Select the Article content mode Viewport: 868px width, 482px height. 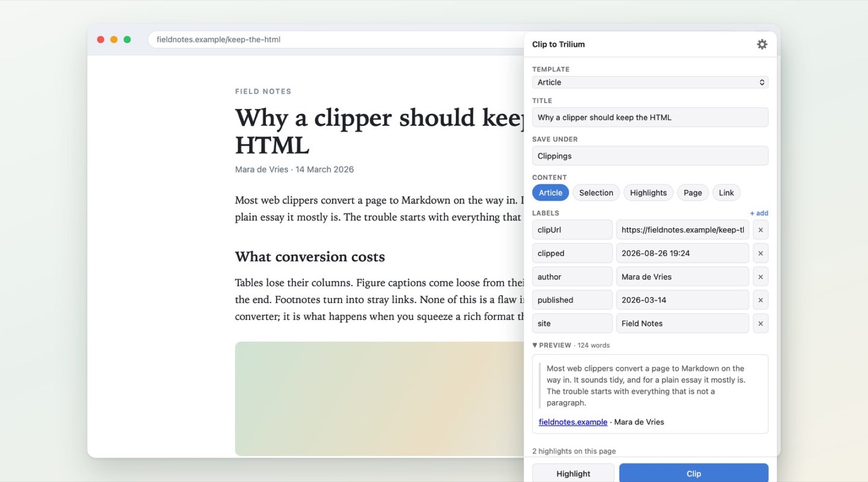pos(550,192)
